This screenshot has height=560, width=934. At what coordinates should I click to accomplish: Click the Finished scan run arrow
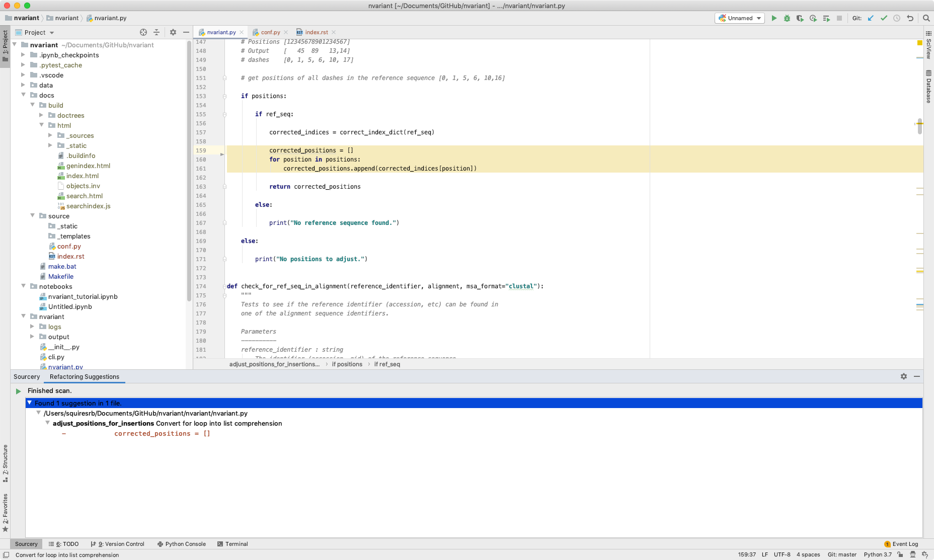[19, 390]
